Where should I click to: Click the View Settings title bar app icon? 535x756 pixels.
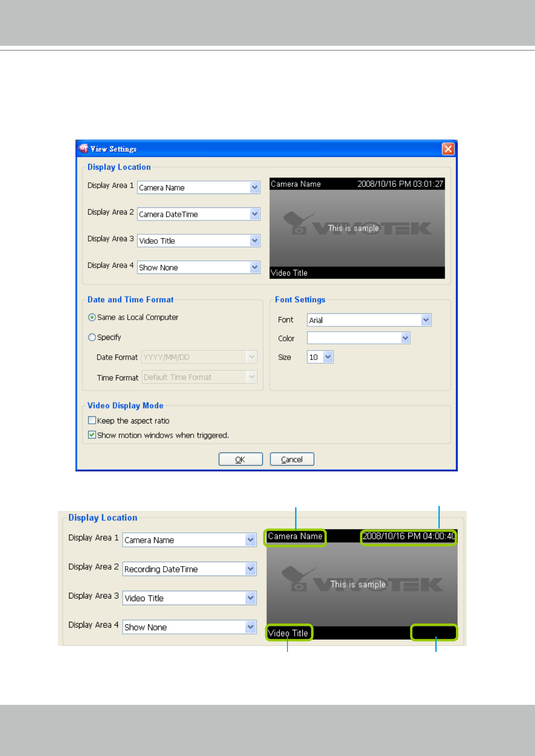(x=83, y=149)
